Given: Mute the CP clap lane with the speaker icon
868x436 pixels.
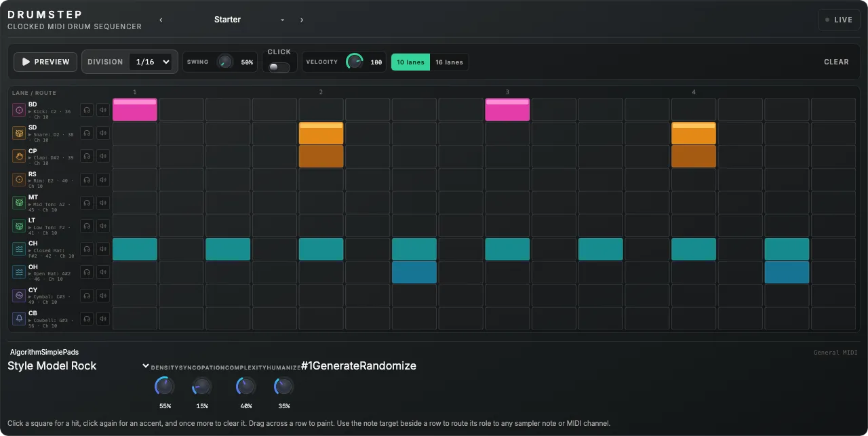Looking at the screenshot, I should pos(103,156).
